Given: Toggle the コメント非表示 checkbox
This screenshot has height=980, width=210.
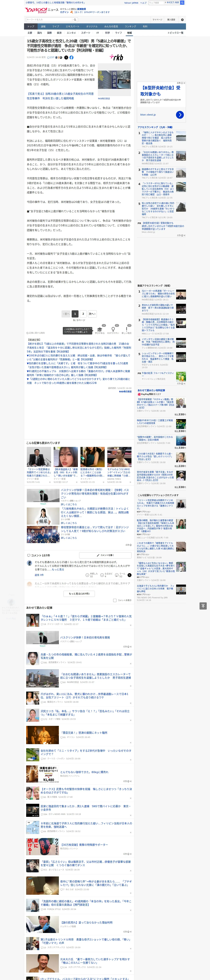Looking at the screenshot, I should click(115, 600).
